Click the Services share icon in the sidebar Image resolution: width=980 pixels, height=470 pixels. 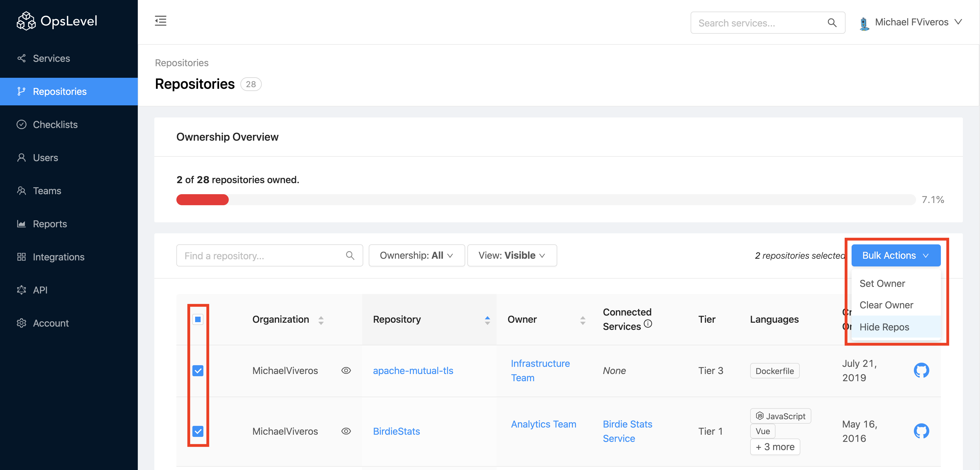tap(21, 58)
